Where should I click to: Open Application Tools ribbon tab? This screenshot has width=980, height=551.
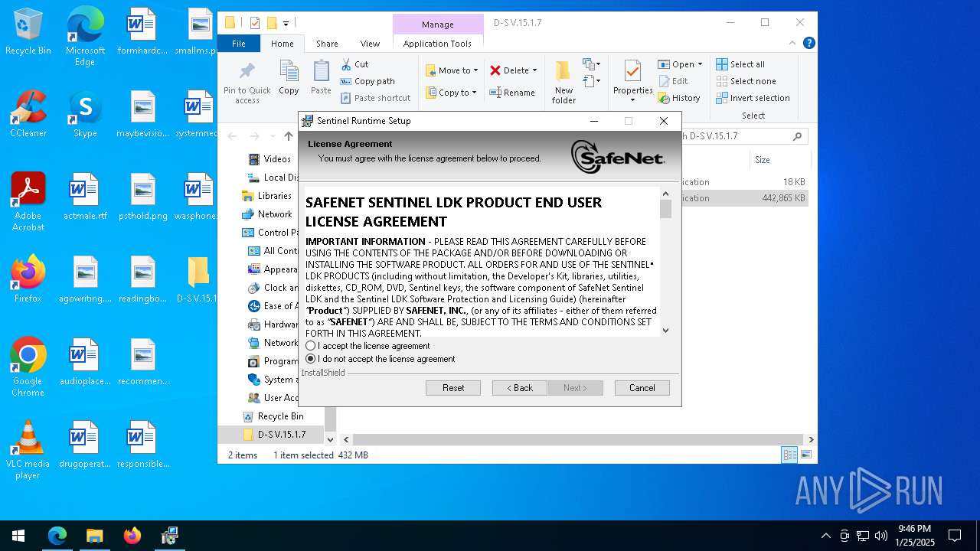(x=437, y=44)
